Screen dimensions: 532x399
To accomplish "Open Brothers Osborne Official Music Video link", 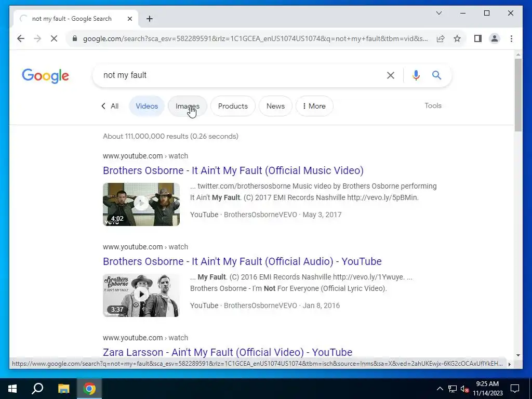I will point(233,170).
